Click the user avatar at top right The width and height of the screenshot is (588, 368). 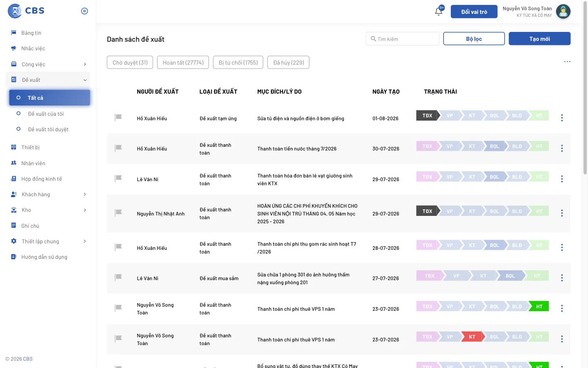pyautogui.click(x=563, y=11)
